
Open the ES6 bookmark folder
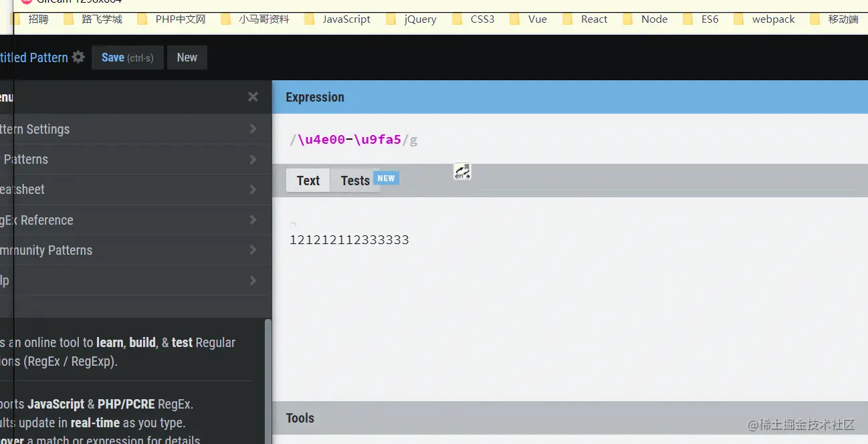[701, 19]
